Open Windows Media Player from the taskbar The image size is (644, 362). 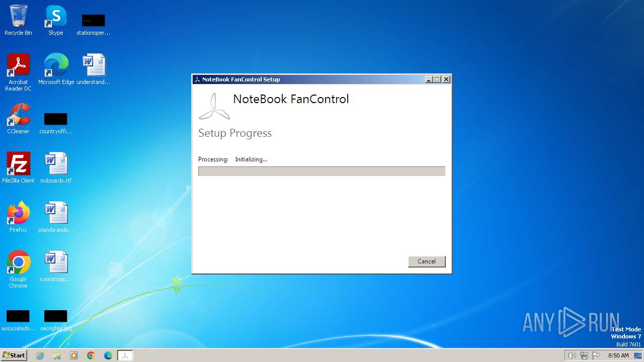point(74,355)
